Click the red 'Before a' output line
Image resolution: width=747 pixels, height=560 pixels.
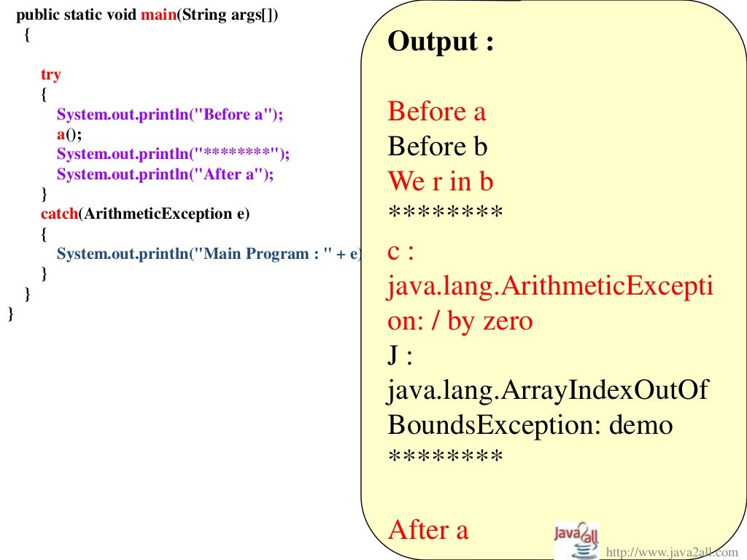tap(437, 112)
